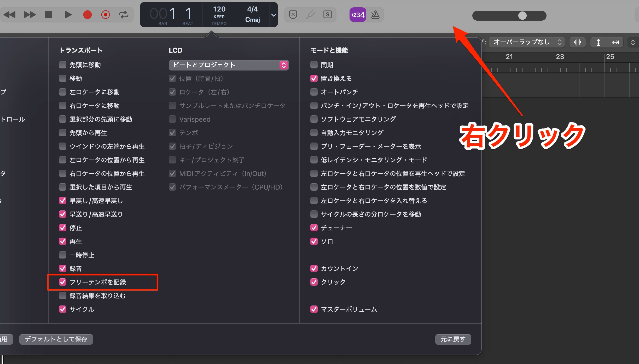Image resolution: width=639 pixels, height=364 pixels.
Task: Enable the 先頭に移動 checkbox
Action: [x=63, y=65]
